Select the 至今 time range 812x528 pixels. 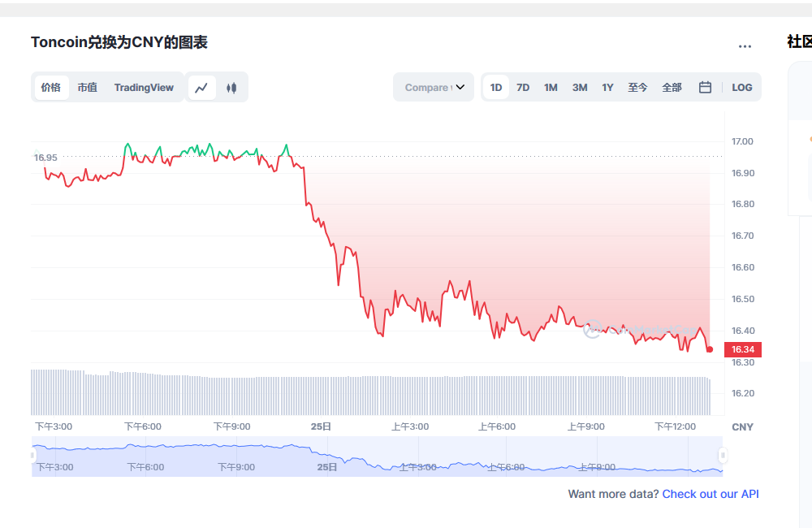637,88
